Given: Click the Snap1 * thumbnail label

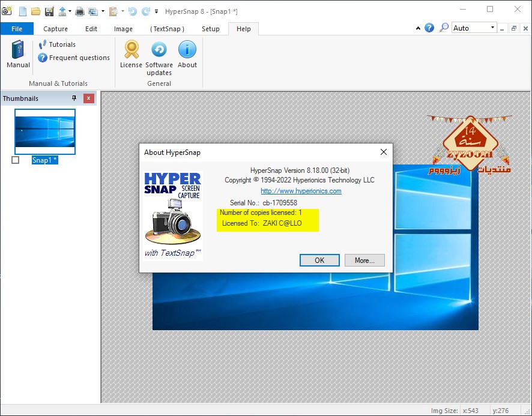Looking at the screenshot, I should [x=45, y=160].
